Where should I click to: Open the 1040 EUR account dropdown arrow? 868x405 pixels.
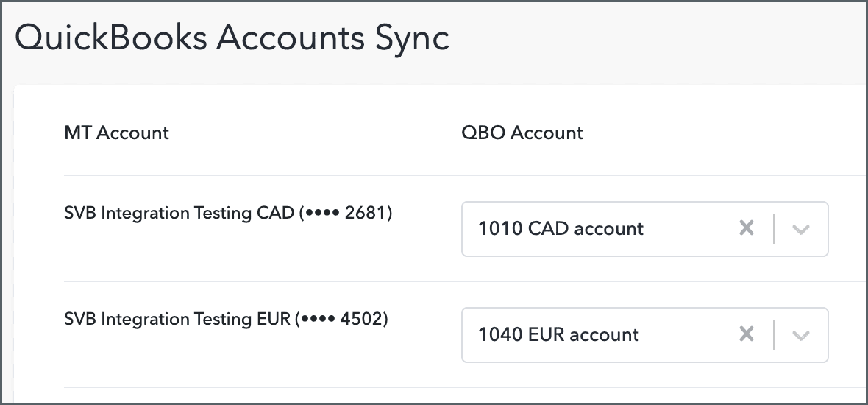tap(801, 335)
